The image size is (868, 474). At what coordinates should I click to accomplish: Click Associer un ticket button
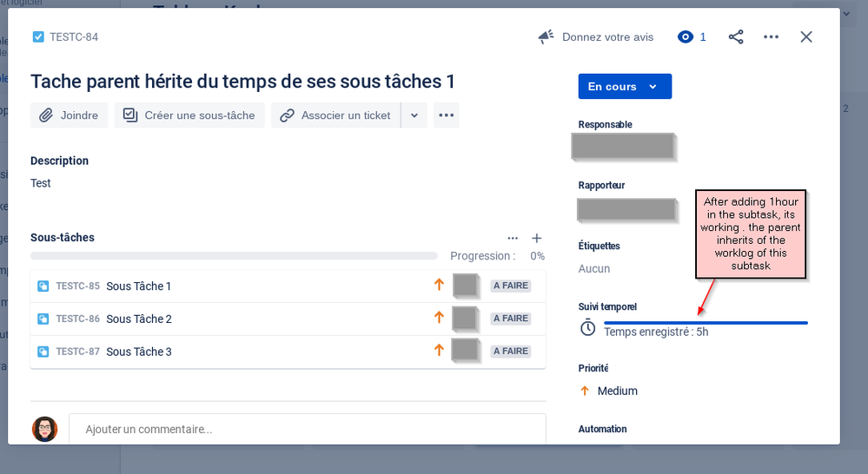tap(335, 115)
